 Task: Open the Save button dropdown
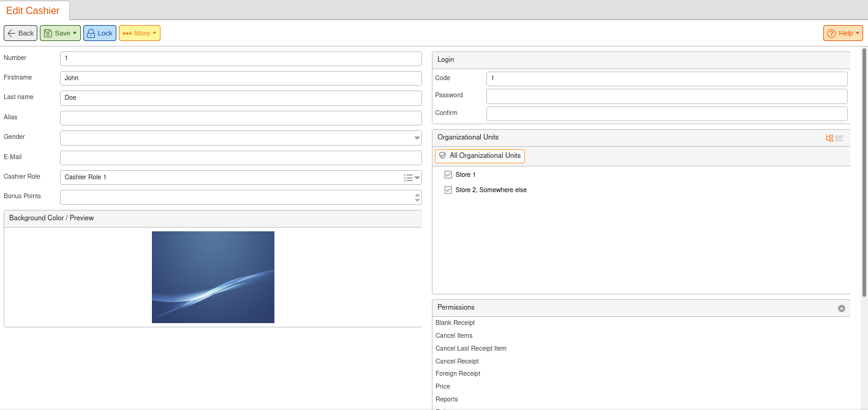(75, 33)
